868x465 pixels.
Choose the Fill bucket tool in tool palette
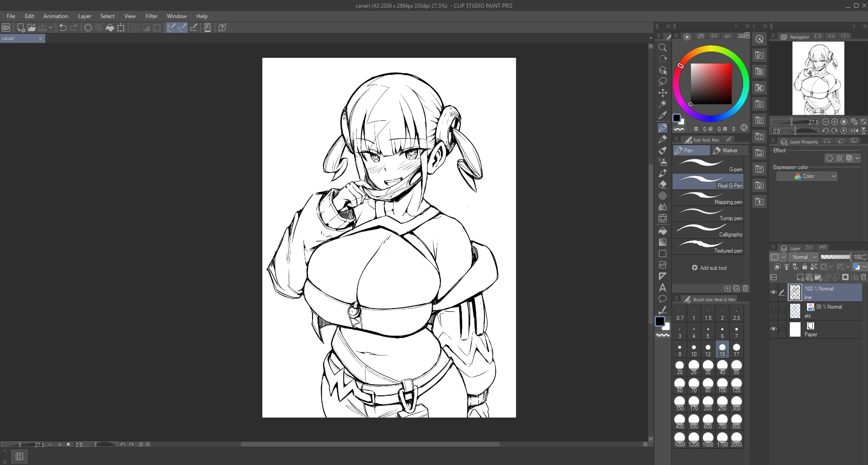[x=663, y=231]
